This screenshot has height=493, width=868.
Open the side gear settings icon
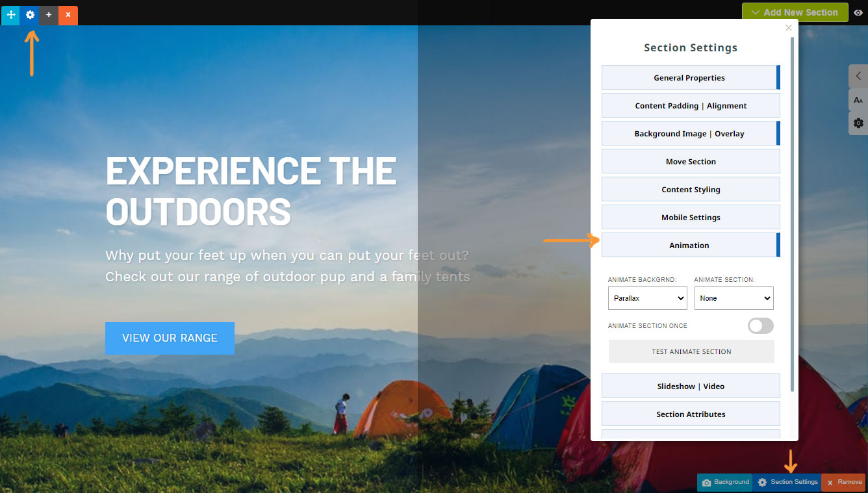click(x=858, y=123)
